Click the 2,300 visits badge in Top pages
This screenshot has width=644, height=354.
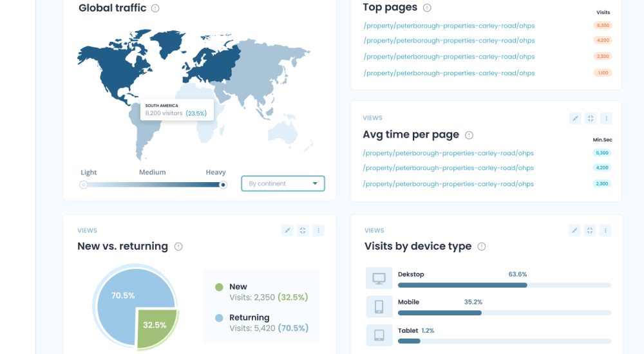click(603, 56)
